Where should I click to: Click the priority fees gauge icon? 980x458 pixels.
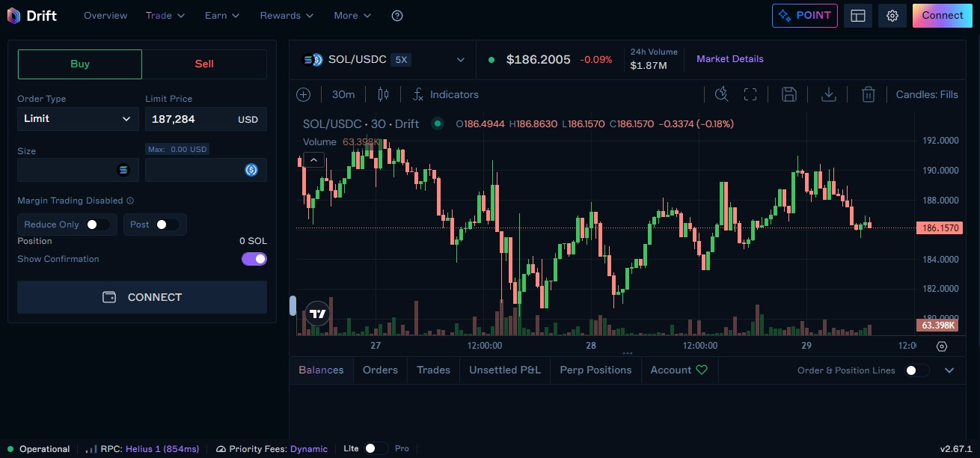tap(221, 449)
